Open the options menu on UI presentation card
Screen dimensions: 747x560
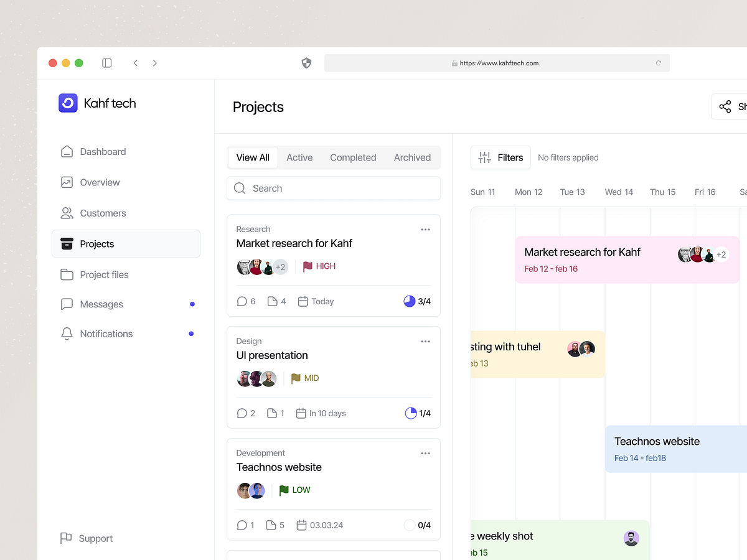[x=425, y=341]
